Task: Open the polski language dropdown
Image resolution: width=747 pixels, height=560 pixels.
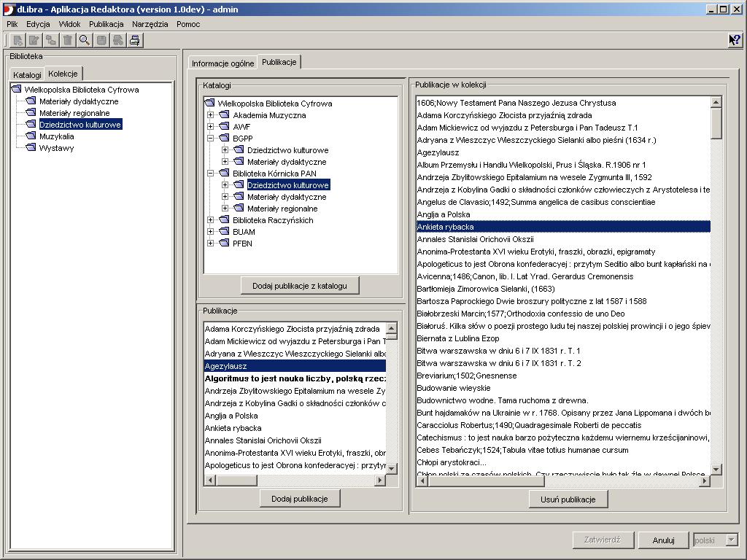Action: [x=731, y=540]
